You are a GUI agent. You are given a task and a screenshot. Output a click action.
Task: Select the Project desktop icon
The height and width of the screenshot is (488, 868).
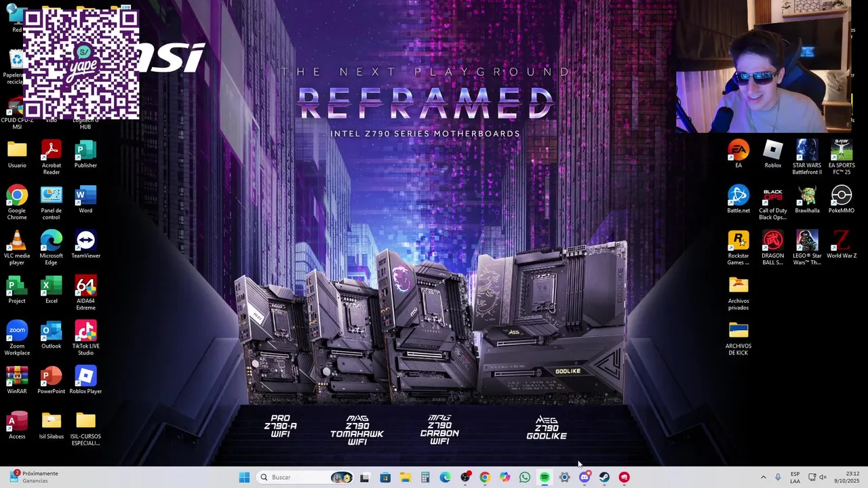pos(17,289)
